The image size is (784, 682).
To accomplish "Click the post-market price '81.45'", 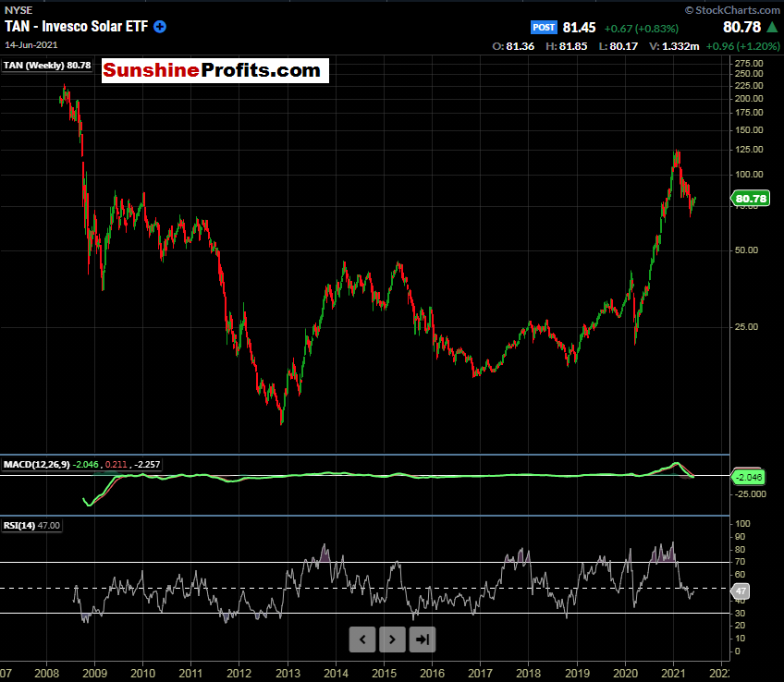I will (579, 28).
